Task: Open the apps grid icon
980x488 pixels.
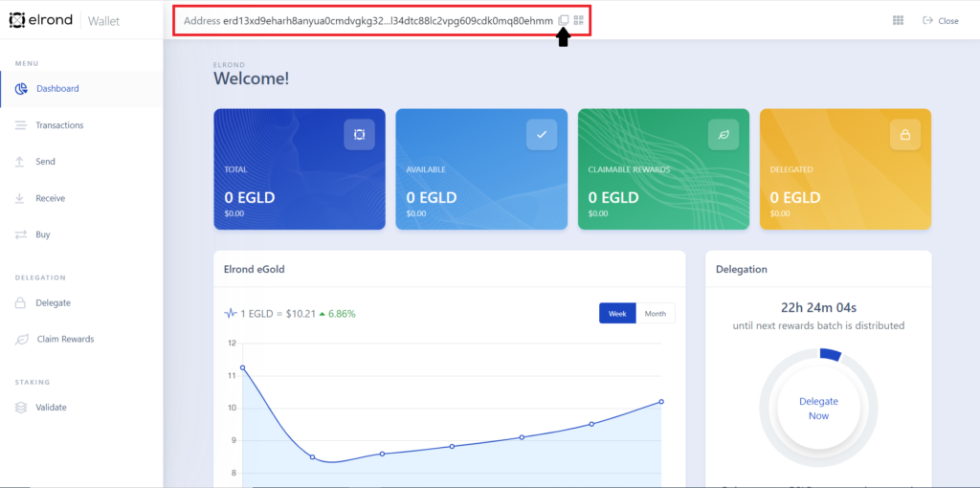Action: [898, 20]
